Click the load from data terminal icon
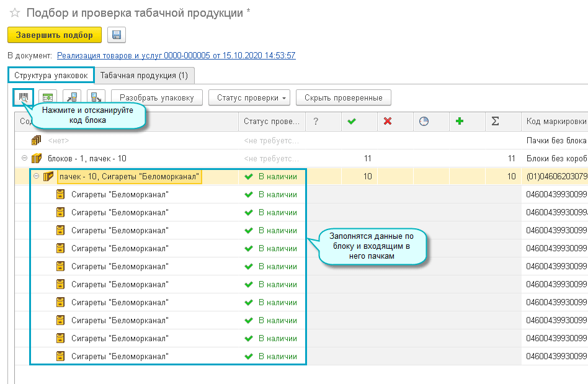The image size is (588, 384). pos(72,97)
